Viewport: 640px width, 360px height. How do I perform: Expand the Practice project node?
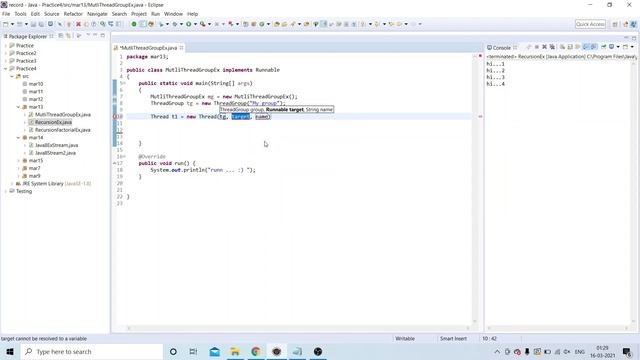[x=5, y=46]
